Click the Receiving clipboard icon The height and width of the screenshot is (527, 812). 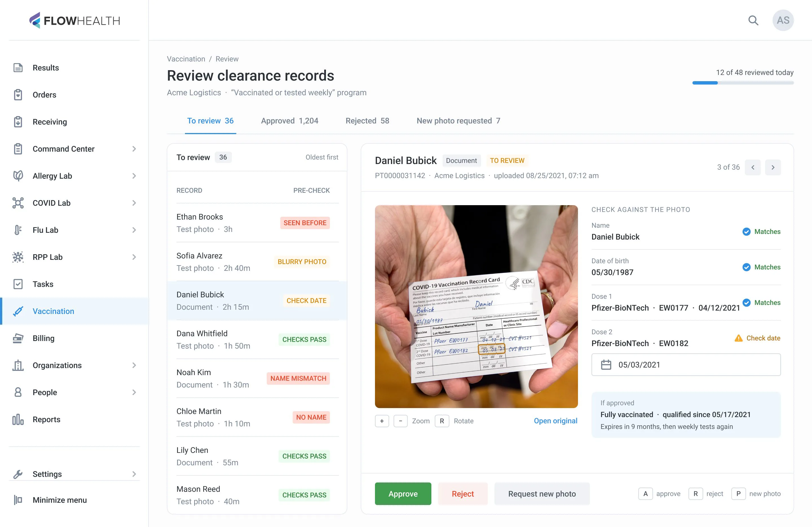[x=18, y=122]
